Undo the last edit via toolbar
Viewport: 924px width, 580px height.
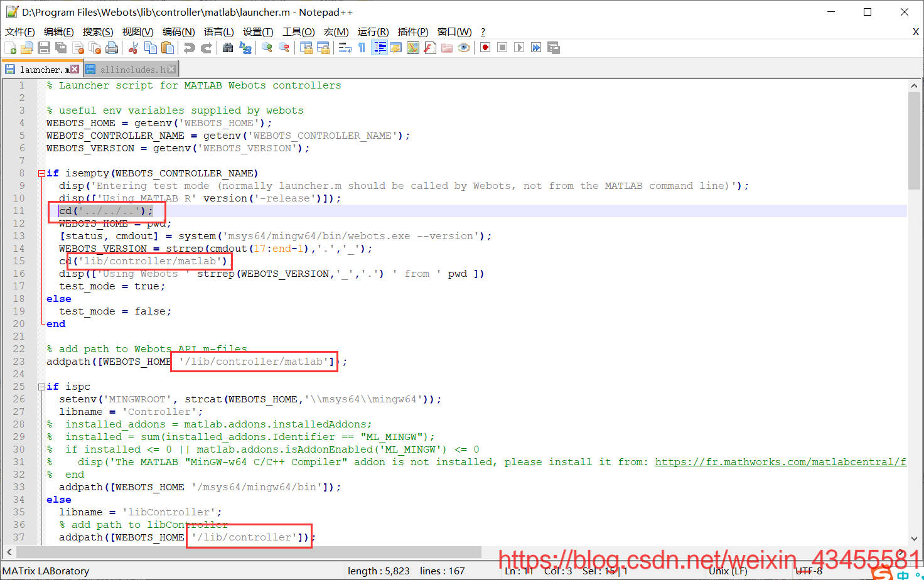[189, 48]
